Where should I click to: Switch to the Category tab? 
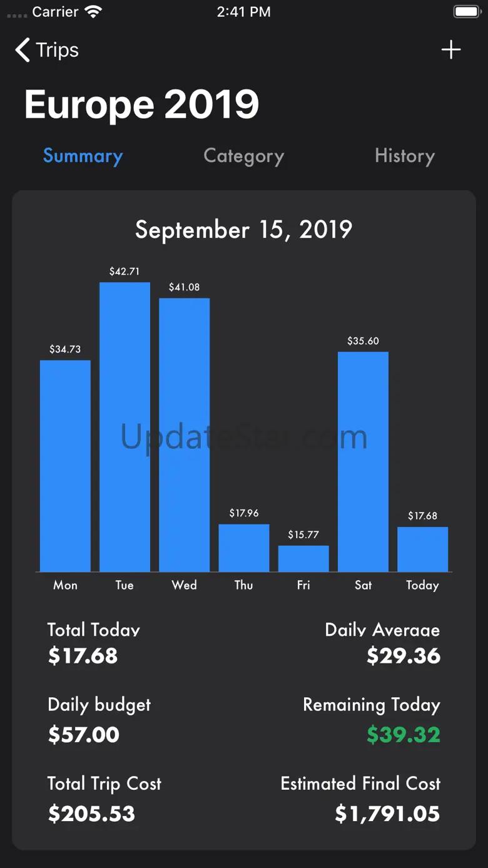click(243, 156)
